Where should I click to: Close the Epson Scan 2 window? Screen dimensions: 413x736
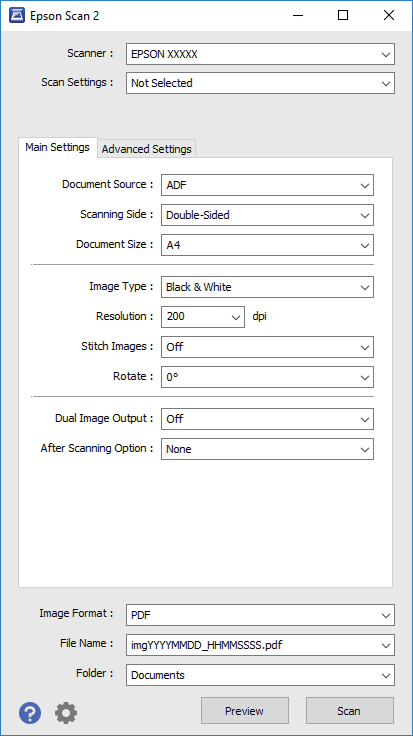[389, 15]
